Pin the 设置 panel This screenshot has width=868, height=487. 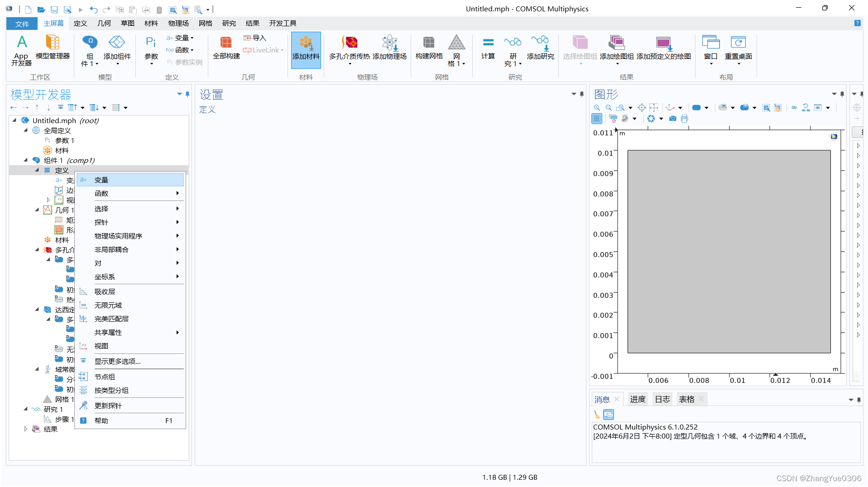[x=582, y=95]
